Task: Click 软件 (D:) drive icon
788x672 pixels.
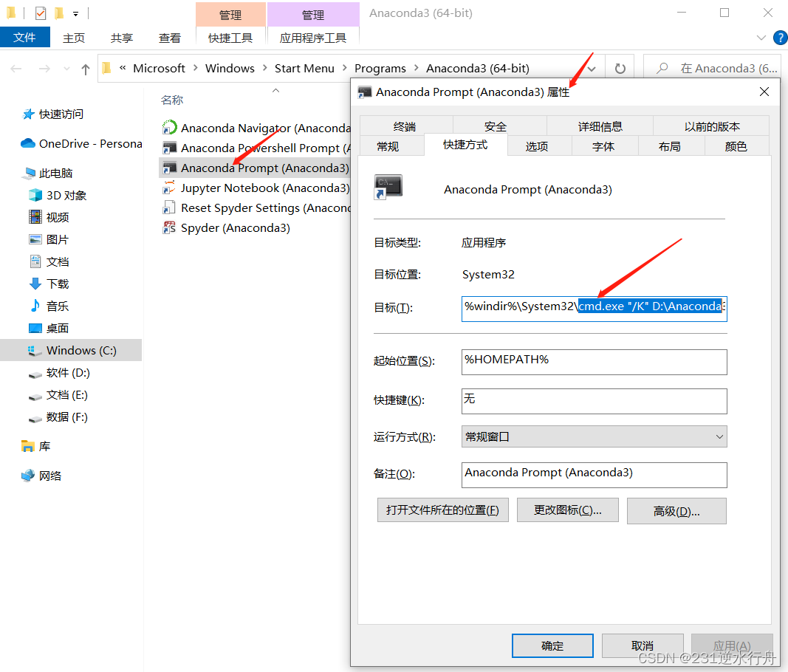Action: [35, 374]
